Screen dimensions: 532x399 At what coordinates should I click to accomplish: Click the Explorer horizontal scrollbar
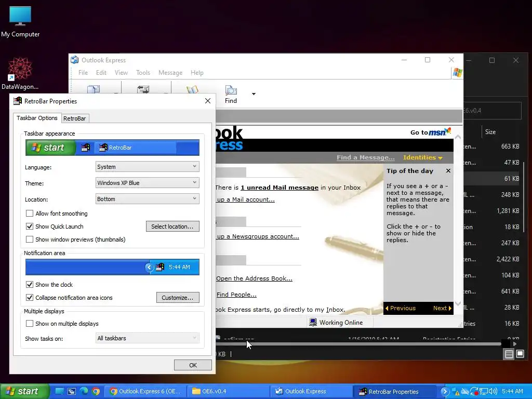[358, 344]
